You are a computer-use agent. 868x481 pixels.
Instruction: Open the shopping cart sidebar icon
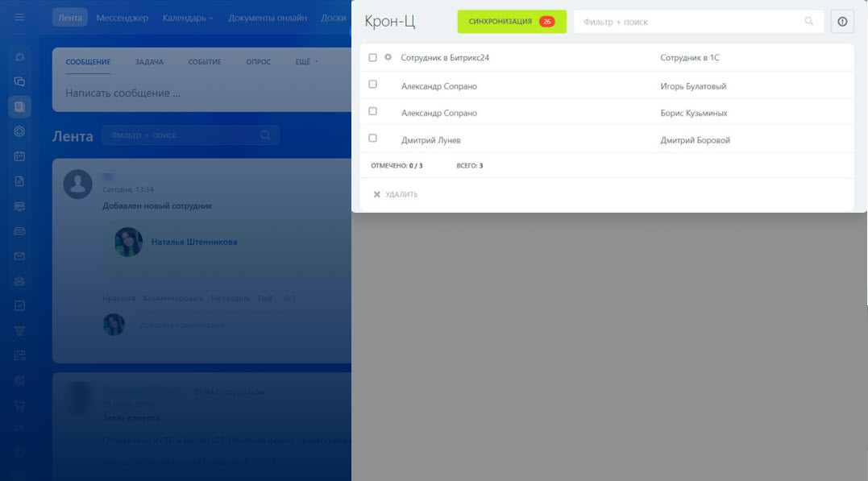point(19,405)
